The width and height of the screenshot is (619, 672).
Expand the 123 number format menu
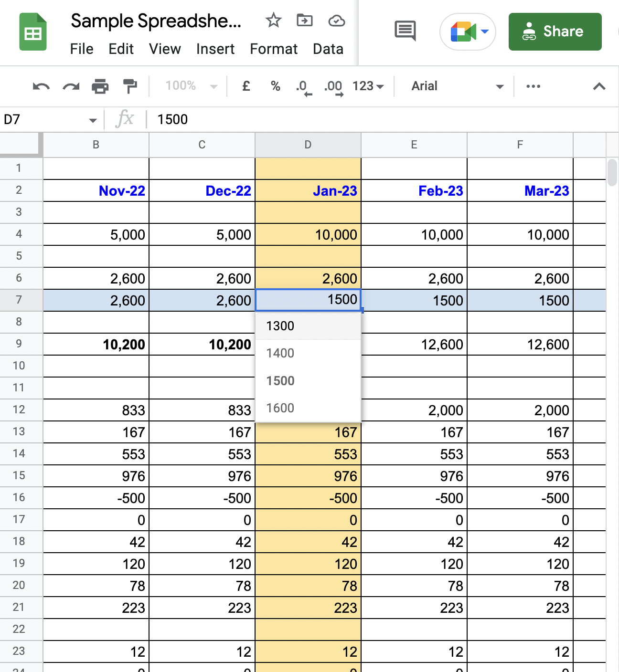368,86
